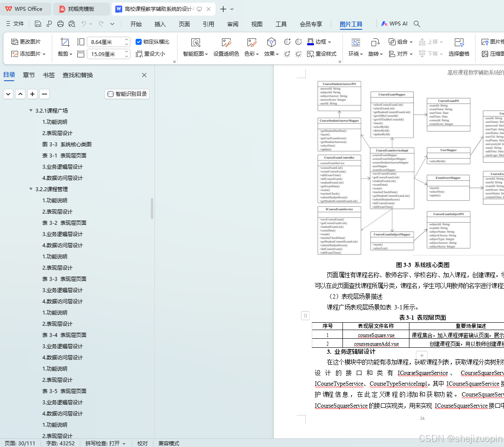Jump to 图 3-3 系统核心类图 heading

pos(67,144)
